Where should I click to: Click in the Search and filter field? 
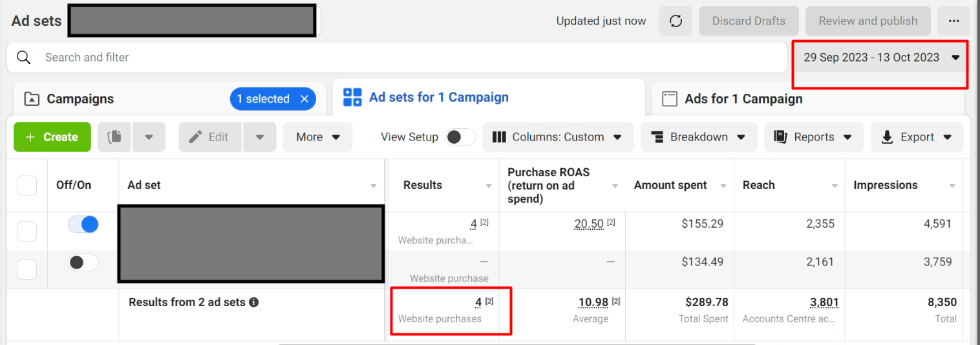(x=397, y=58)
